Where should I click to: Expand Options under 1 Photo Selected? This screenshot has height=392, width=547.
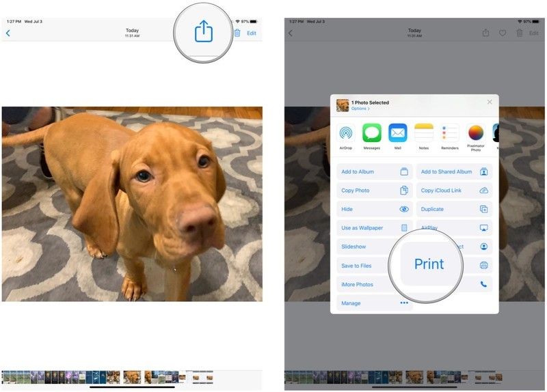pyautogui.click(x=360, y=109)
